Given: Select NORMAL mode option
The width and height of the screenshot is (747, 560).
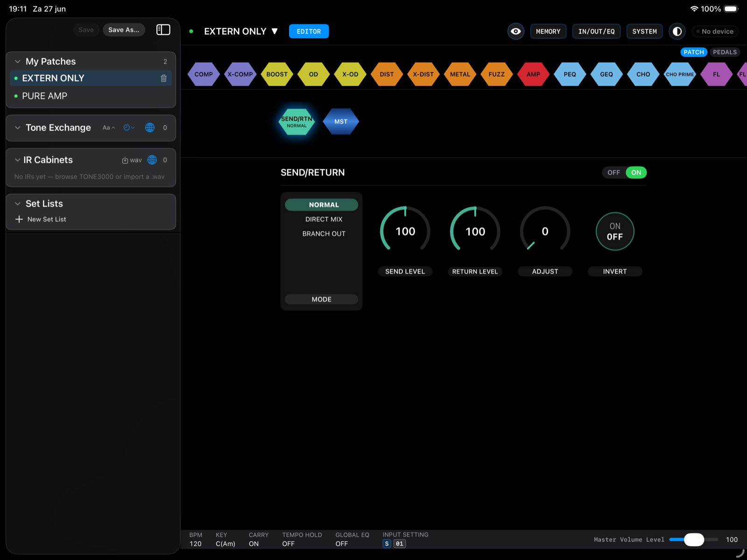Looking at the screenshot, I should point(322,205).
